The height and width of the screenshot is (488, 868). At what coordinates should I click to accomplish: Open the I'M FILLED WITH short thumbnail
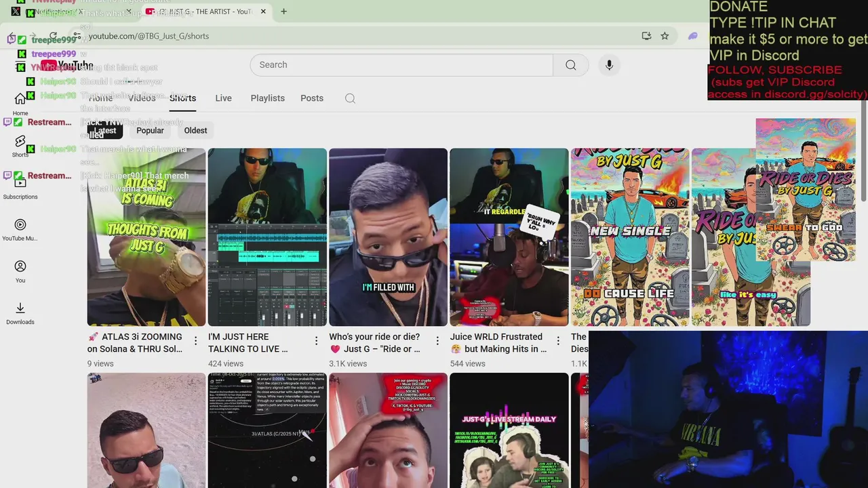coord(388,237)
